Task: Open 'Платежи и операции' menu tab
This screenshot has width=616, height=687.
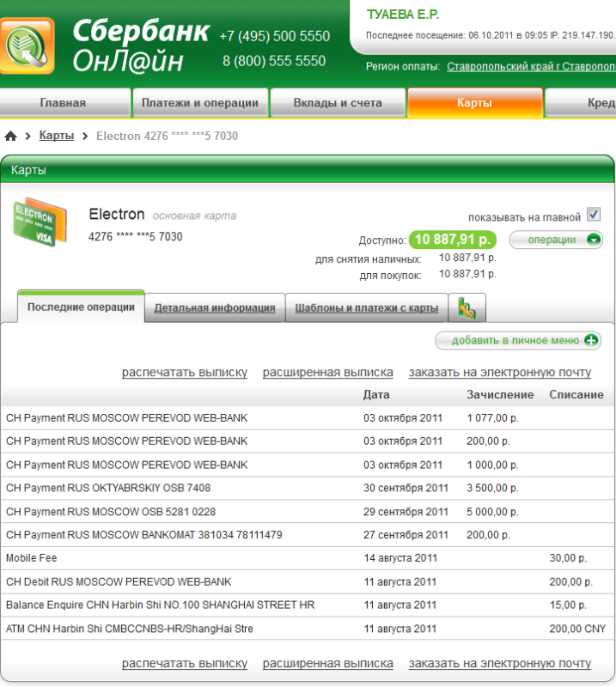Action: tap(199, 103)
